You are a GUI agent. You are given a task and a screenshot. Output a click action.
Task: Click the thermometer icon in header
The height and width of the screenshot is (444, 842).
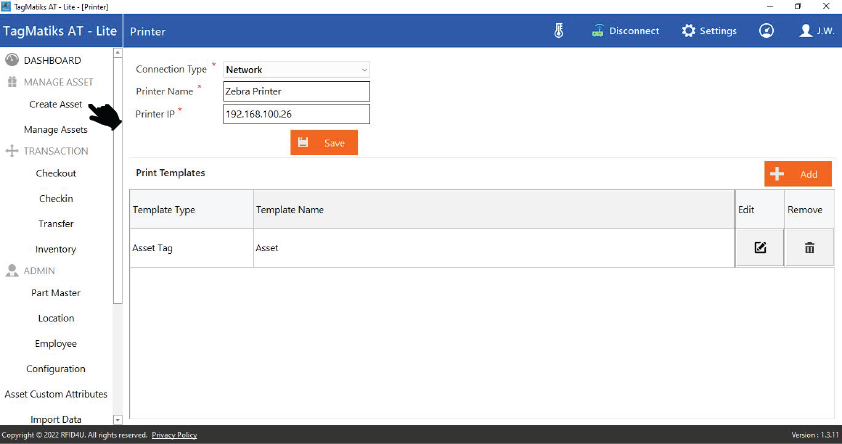(x=559, y=31)
